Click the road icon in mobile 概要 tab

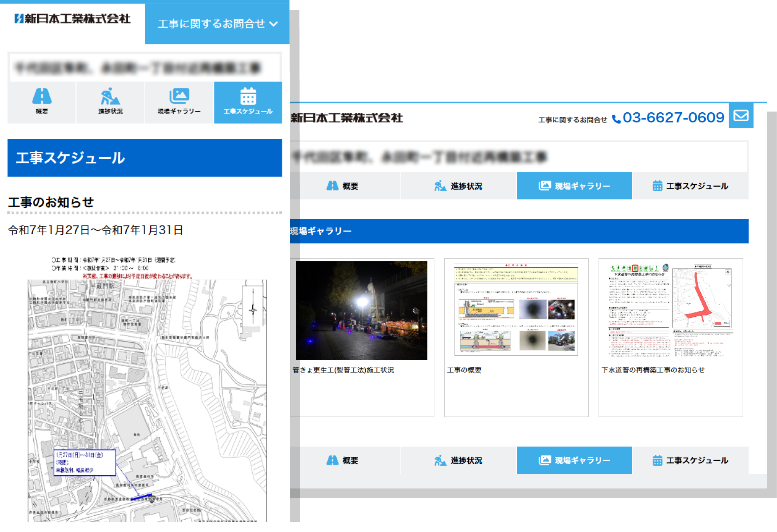[x=42, y=96]
